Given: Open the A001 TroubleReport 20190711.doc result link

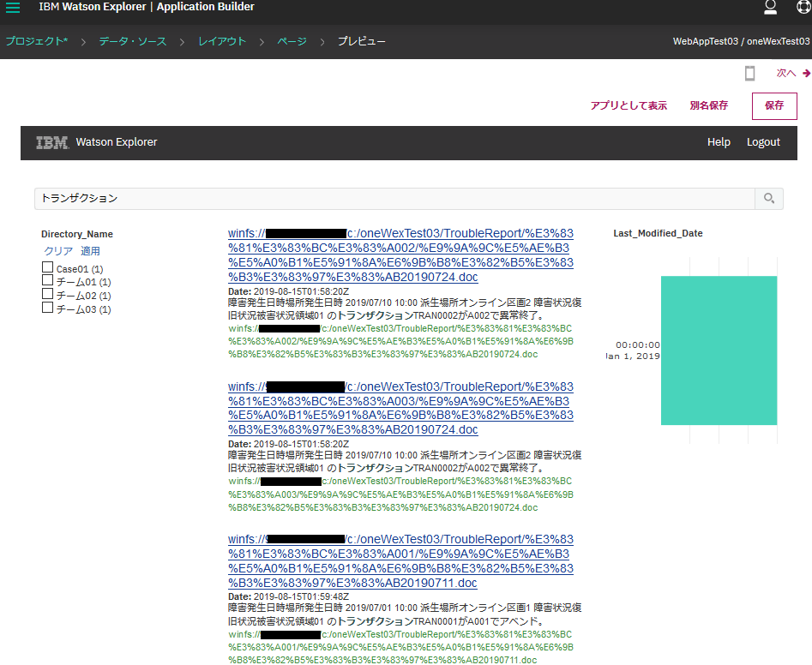Looking at the screenshot, I should click(400, 561).
